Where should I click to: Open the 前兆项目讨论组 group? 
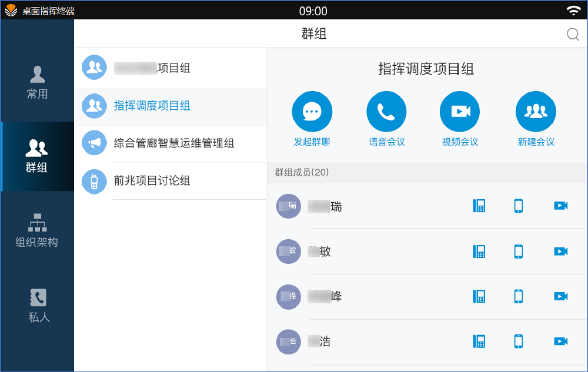[x=152, y=181]
